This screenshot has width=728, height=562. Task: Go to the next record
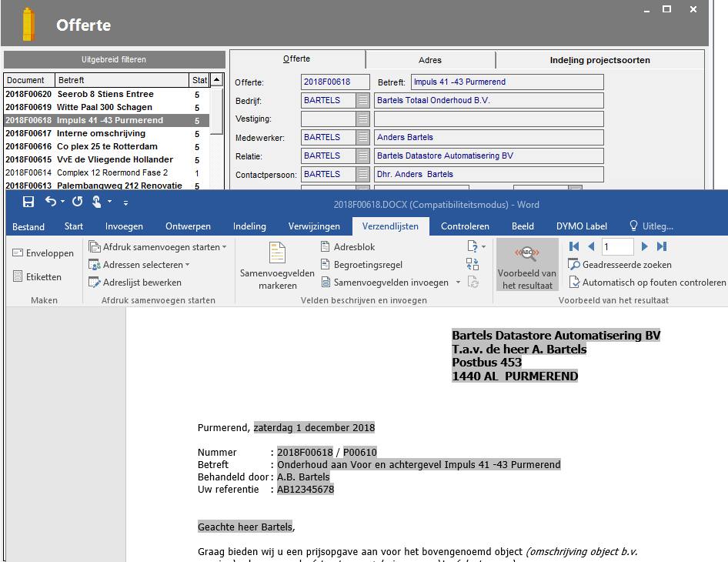[644, 246]
